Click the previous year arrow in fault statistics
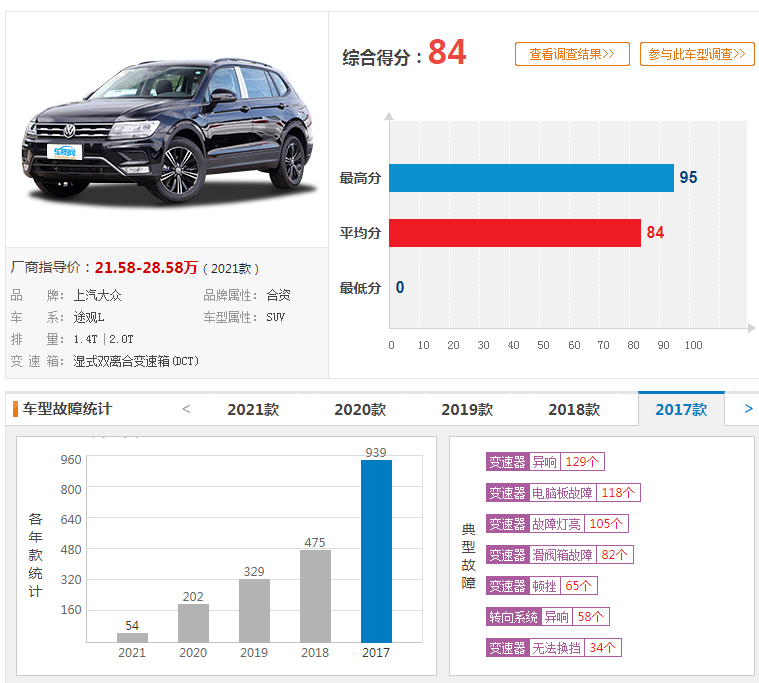 click(x=186, y=409)
